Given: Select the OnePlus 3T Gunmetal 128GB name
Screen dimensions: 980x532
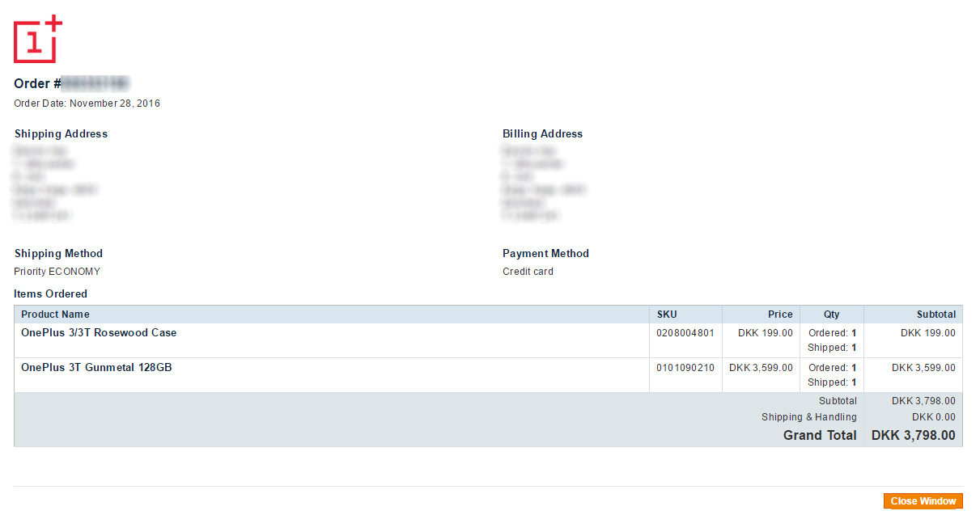Looking at the screenshot, I should (x=96, y=368).
